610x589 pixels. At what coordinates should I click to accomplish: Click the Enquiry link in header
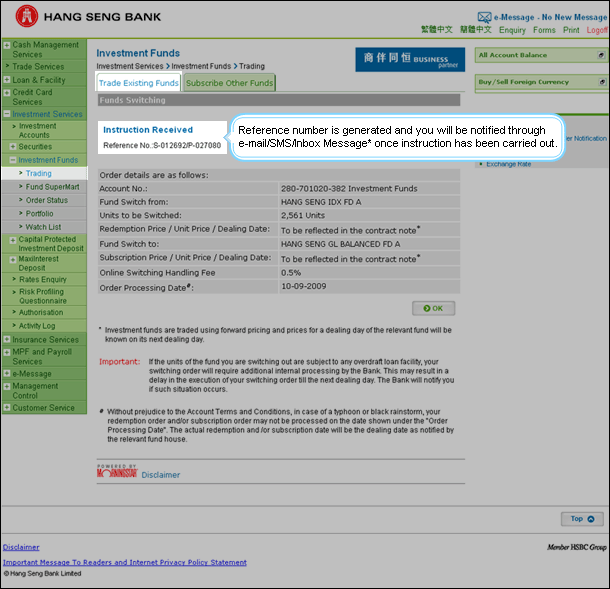[x=512, y=30]
